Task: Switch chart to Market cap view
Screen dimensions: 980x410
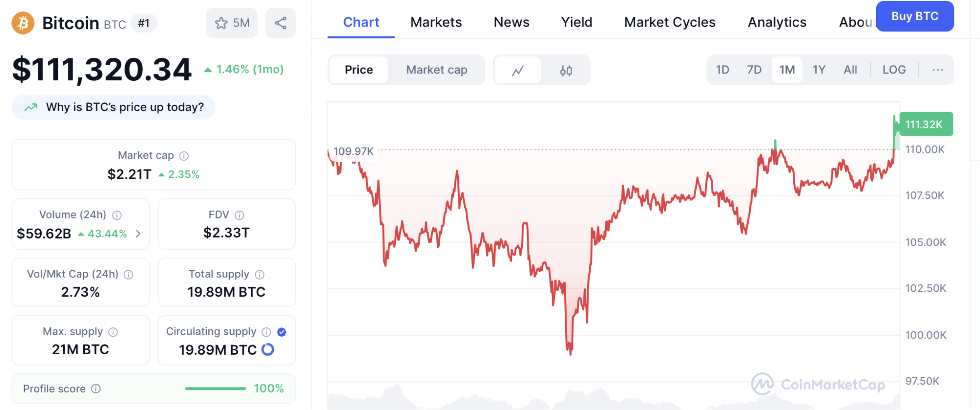Action: [x=436, y=70]
